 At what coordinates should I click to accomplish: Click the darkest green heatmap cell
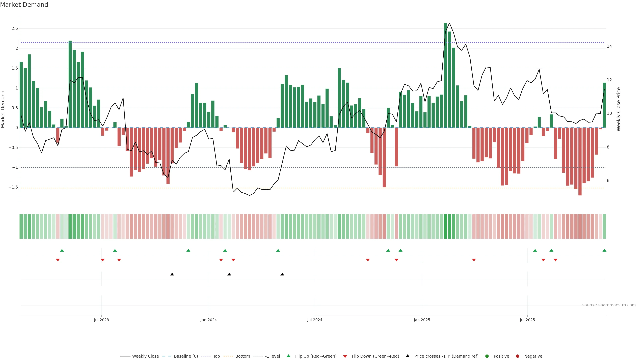(x=445, y=226)
